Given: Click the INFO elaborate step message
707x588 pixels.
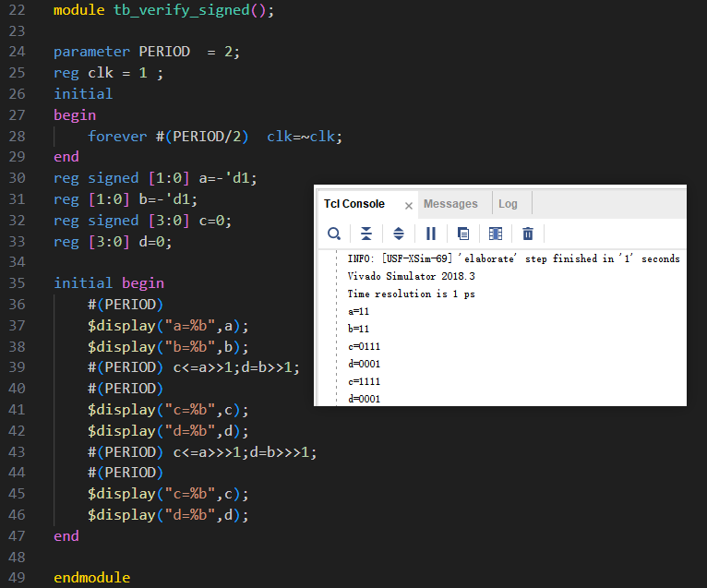Looking at the screenshot, I should click(x=513, y=259).
